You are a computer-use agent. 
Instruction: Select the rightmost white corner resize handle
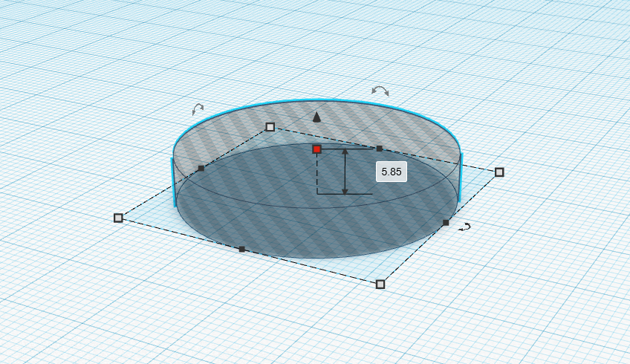[x=499, y=172]
